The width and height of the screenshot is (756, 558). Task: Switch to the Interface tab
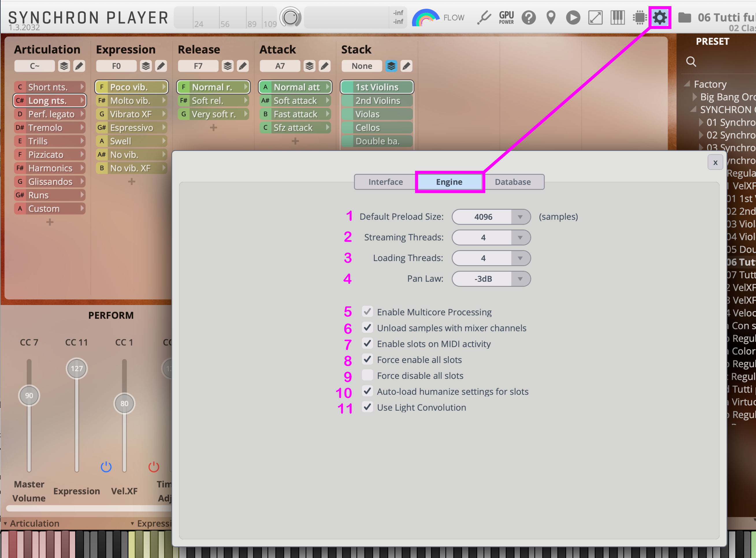click(x=385, y=182)
